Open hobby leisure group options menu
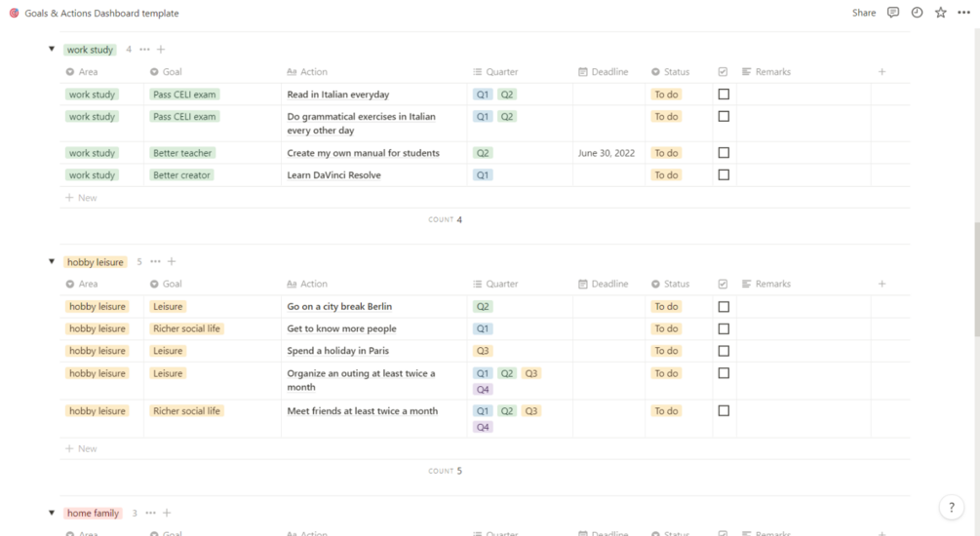The width and height of the screenshot is (980, 536). click(155, 262)
